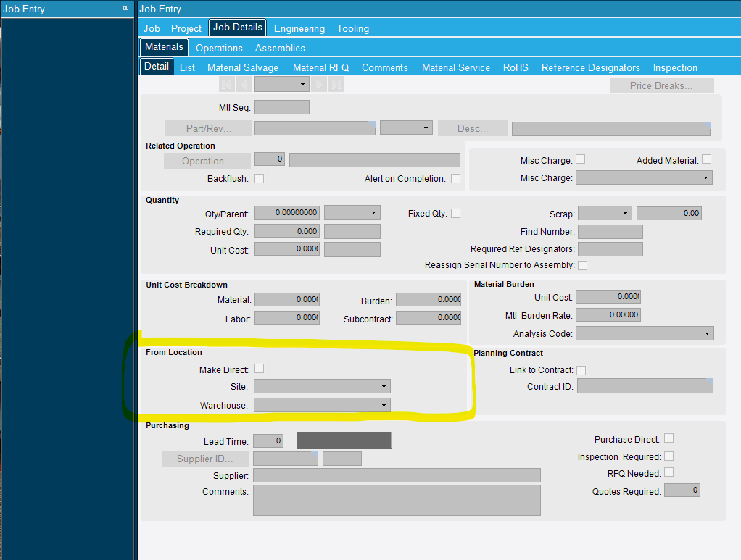Open the Reference Designators tab
Viewport: 741px width, 560px height.
590,67
